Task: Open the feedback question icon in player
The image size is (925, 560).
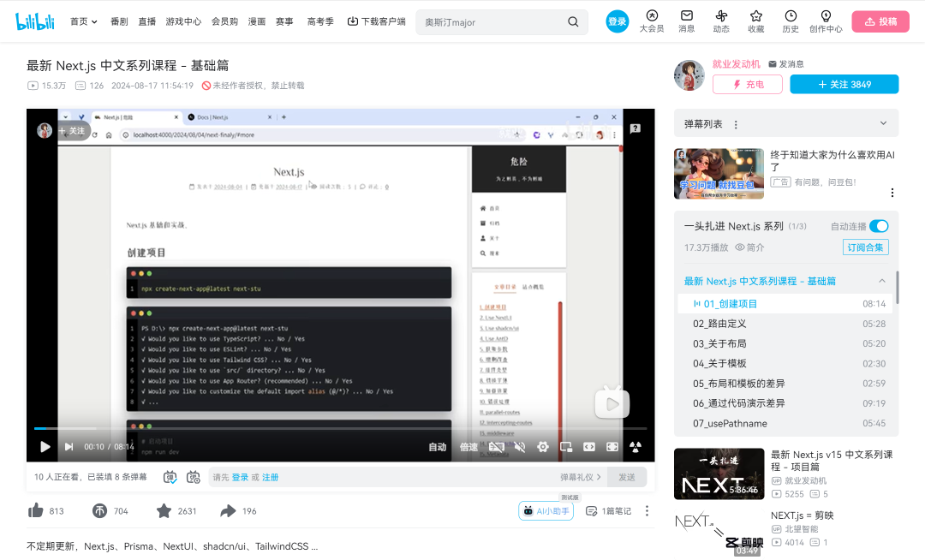Action: click(636, 128)
